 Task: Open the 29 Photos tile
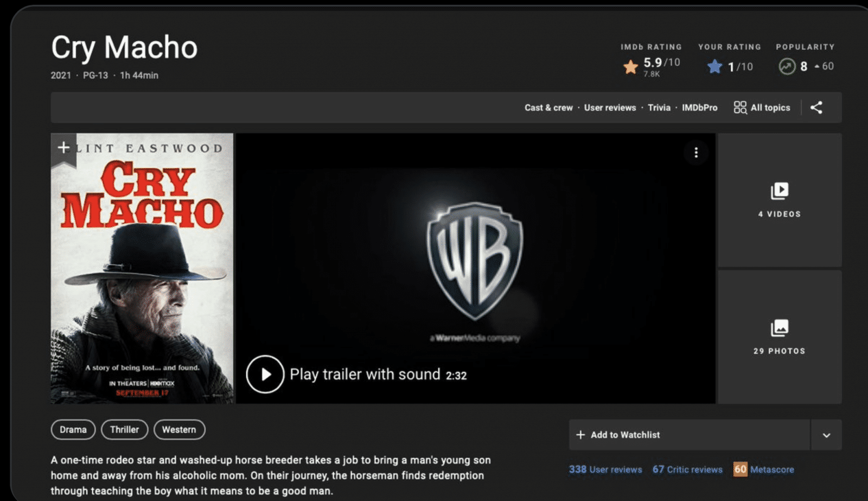click(x=780, y=337)
